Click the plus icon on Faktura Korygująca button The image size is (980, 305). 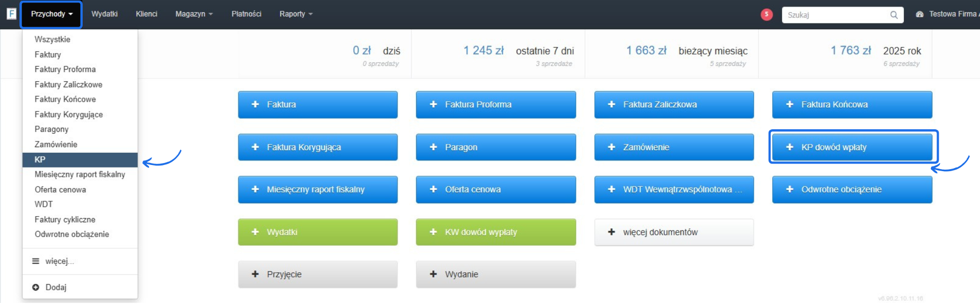[x=255, y=147]
